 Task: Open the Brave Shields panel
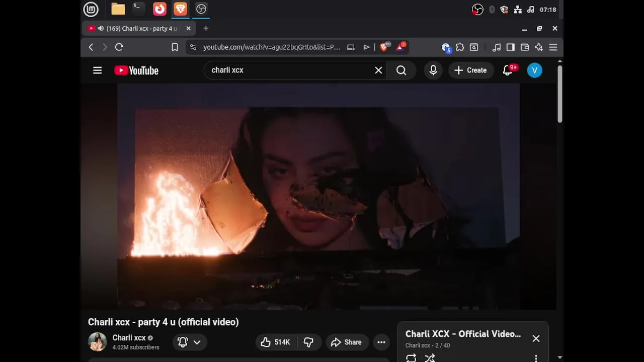384,47
